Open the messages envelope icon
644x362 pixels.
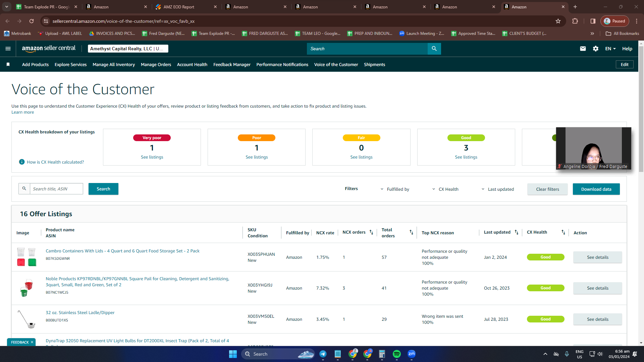click(583, 49)
